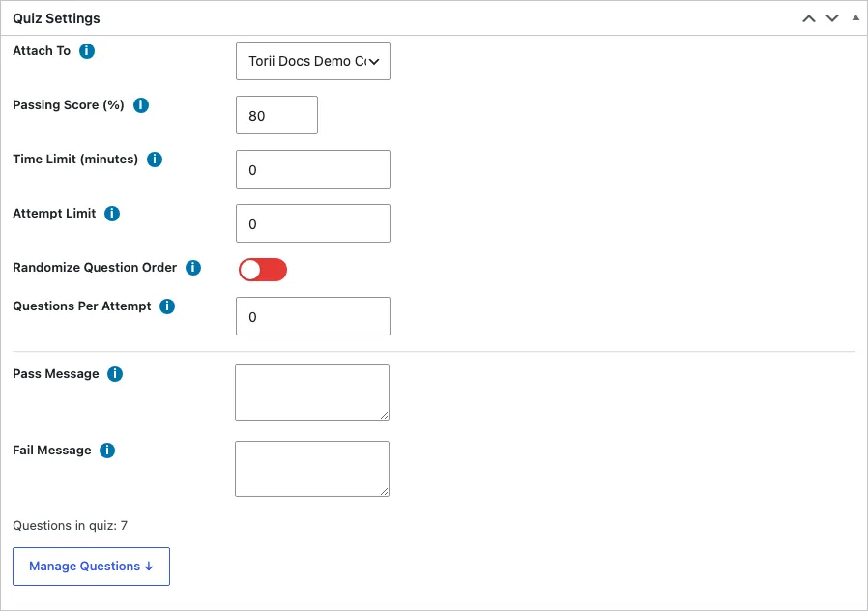Click the Randomize Question Order label

click(x=95, y=267)
